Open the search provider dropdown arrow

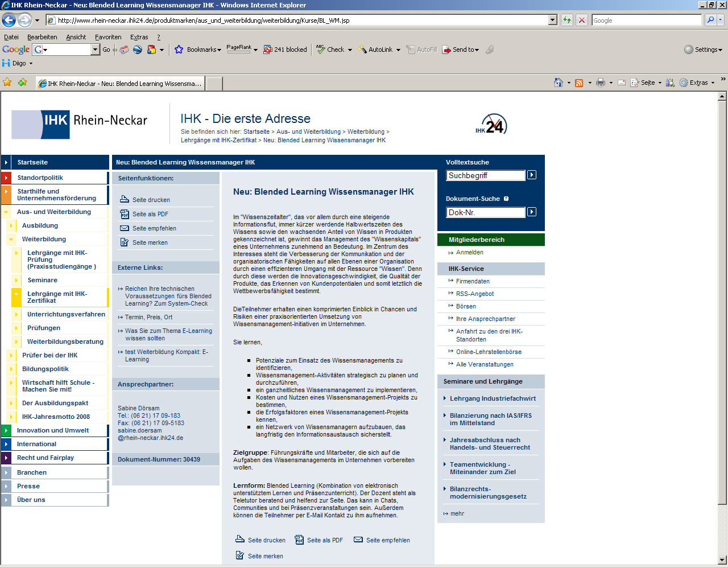coord(721,20)
